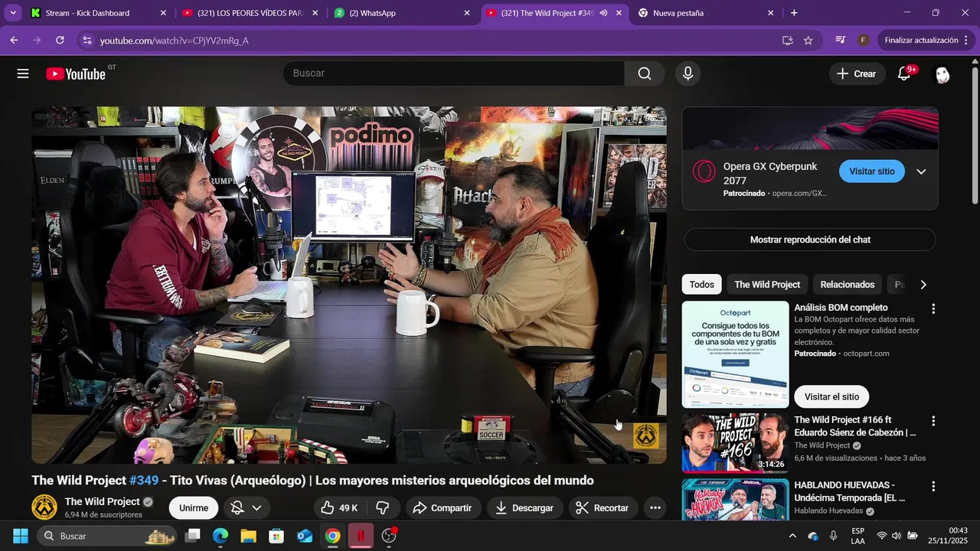Show next filter chips arrow
The image size is (980, 551).
point(923,285)
